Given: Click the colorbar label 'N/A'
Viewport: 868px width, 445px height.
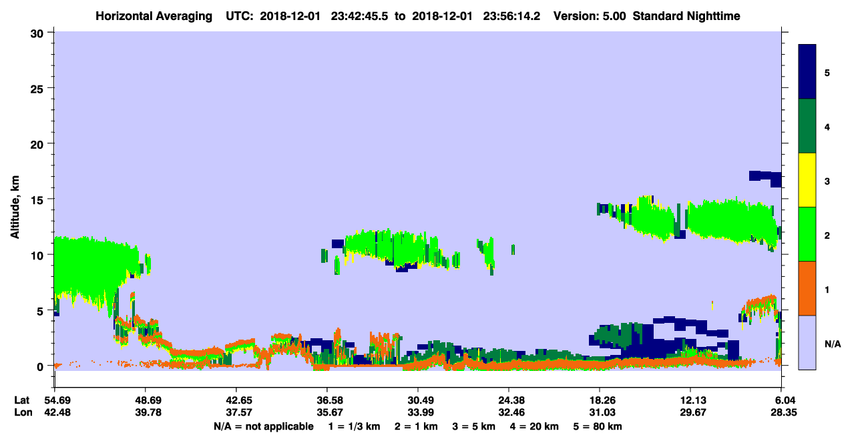Looking at the screenshot, I should [x=833, y=344].
